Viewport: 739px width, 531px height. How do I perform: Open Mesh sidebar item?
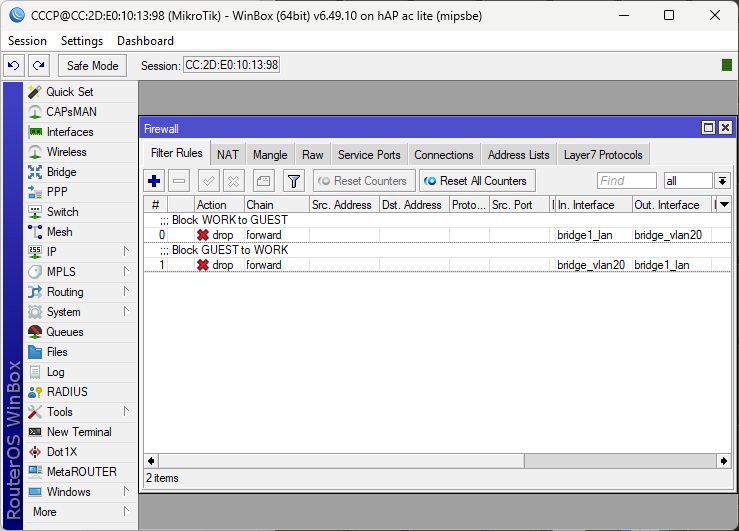pyautogui.click(x=81, y=232)
